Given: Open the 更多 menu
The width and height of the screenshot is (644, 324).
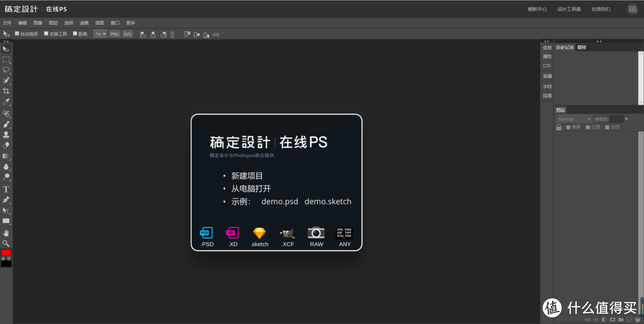Looking at the screenshot, I should pos(131,23).
